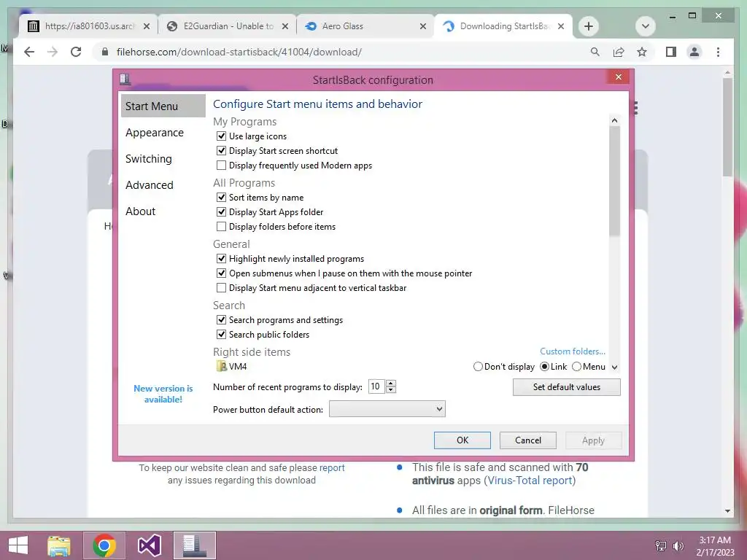This screenshot has width=747, height=560.
Task: Toggle Search programs and settings
Action: click(221, 320)
